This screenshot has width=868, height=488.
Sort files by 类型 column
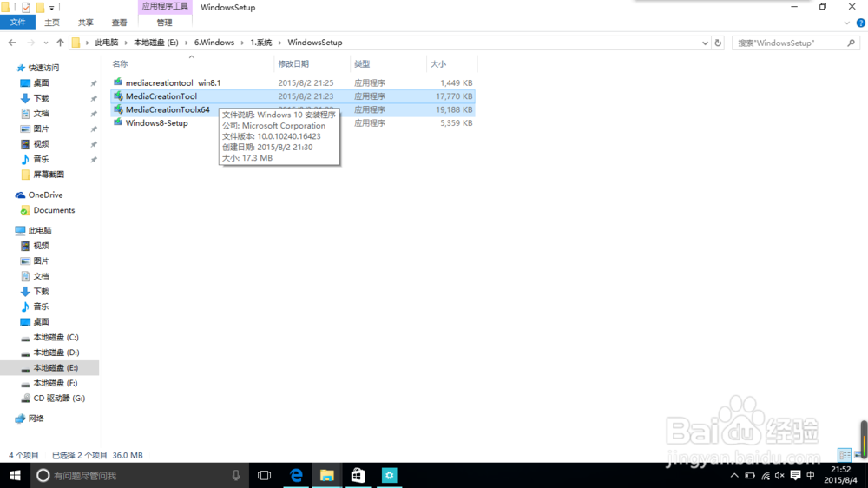tap(362, 64)
